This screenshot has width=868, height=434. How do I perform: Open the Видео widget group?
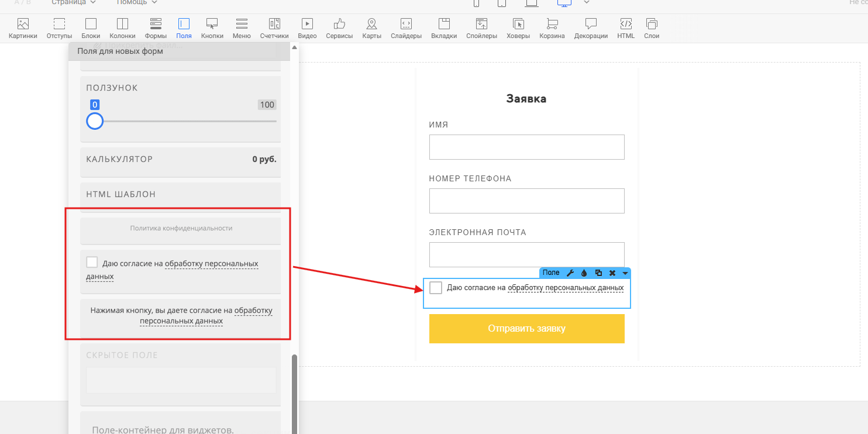tap(307, 29)
